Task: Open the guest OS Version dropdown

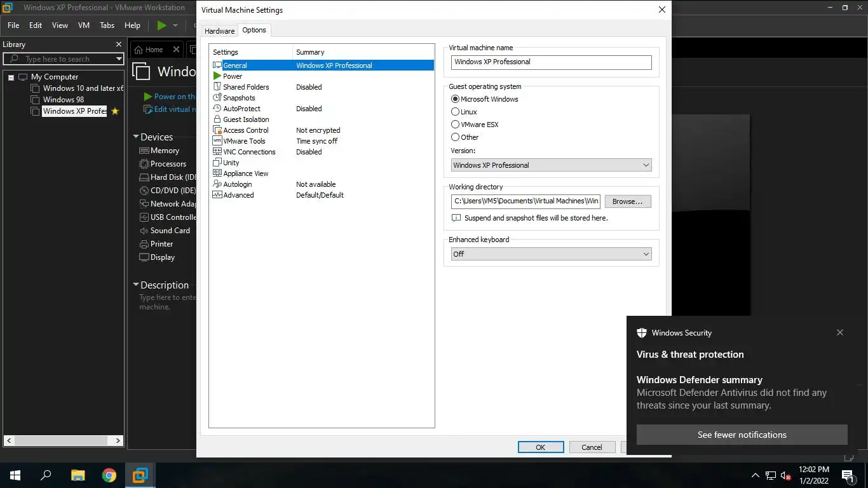Action: coord(551,165)
